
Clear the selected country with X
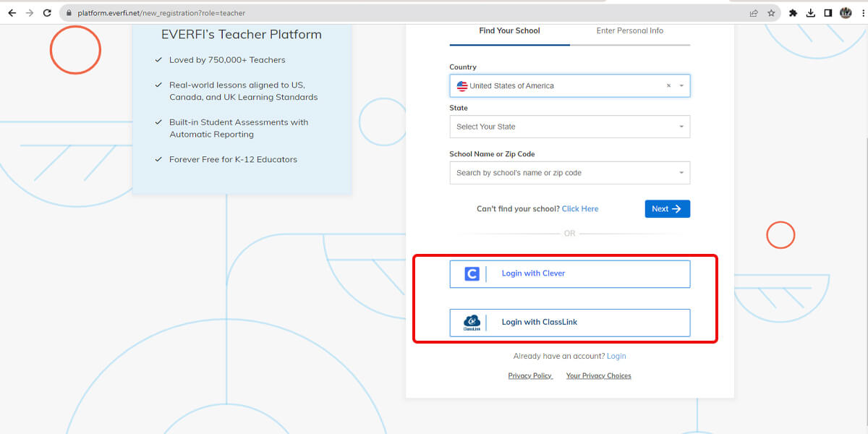668,85
